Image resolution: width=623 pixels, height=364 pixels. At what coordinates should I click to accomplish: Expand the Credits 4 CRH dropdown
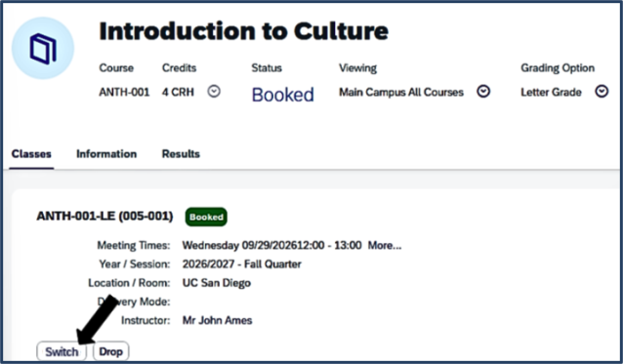tap(214, 92)
